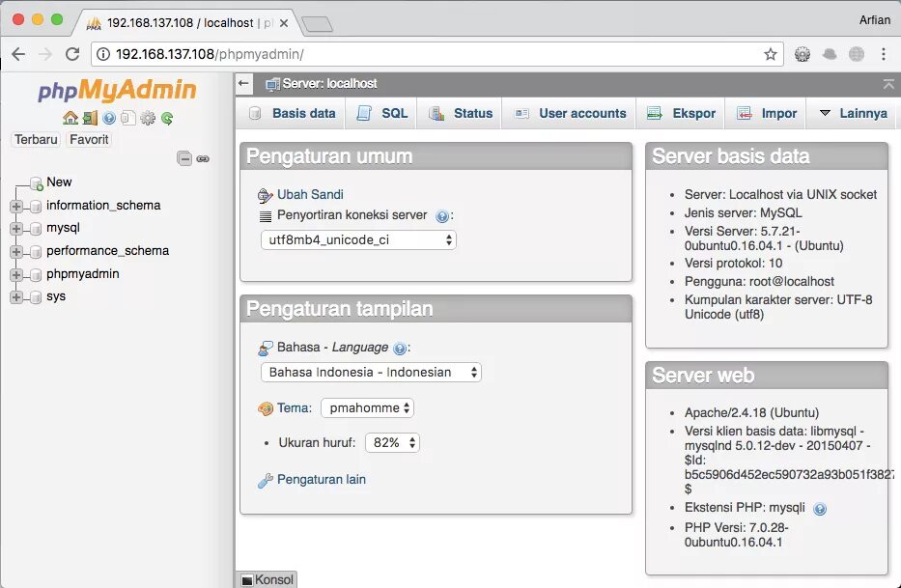
Task: Collapse the top header bar icon
Action: tap(888, 84)
